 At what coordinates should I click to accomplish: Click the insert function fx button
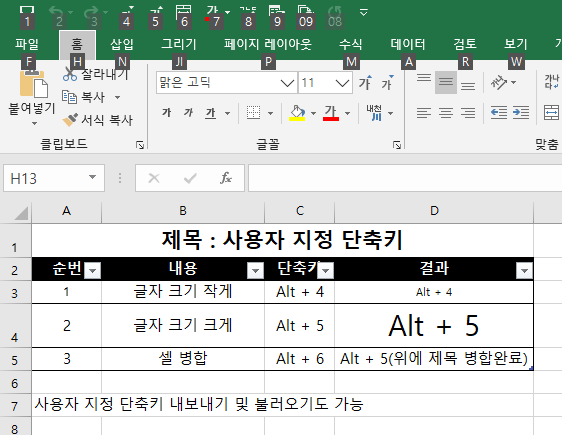pyautogui.click(x=226, y=178)
